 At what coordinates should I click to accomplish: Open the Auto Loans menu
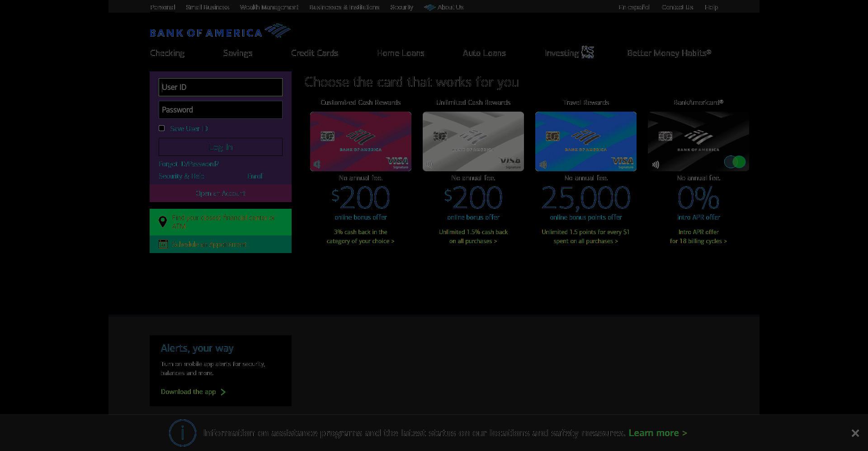484,53
